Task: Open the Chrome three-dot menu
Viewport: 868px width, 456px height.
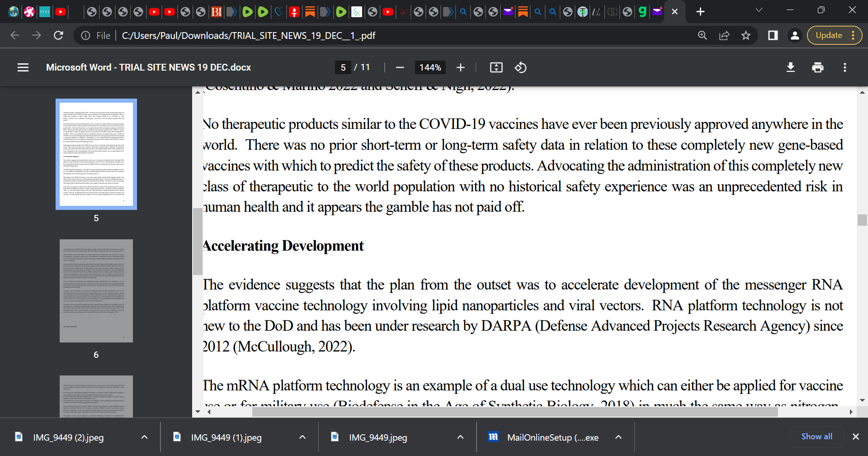Action: (x=853, y=35)
